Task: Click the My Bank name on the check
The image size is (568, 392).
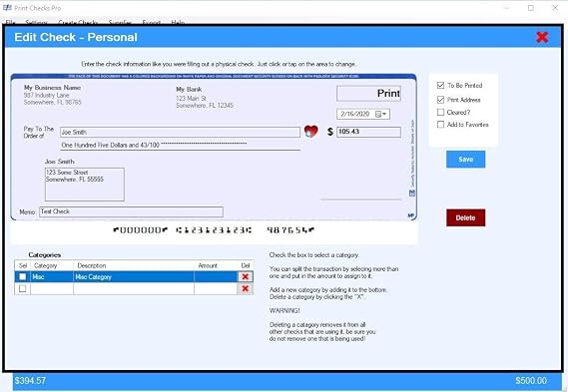Action: click(189, 89)
